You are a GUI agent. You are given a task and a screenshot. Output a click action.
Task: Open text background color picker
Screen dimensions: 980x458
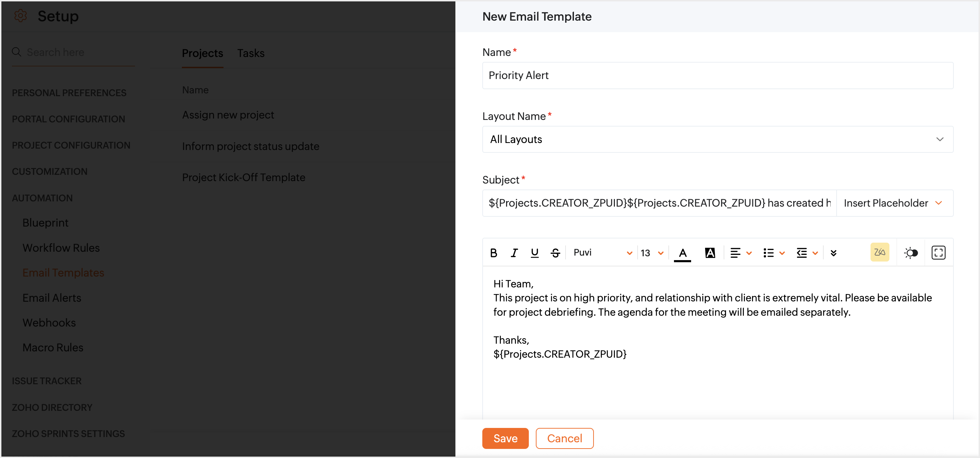pyautogui.click(x=710, y=253)
